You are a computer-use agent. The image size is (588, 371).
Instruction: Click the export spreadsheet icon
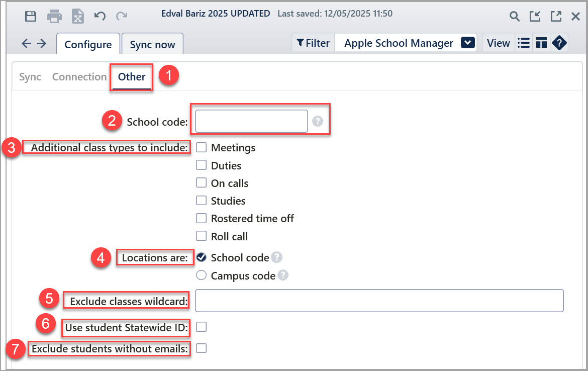coord(77,17)
